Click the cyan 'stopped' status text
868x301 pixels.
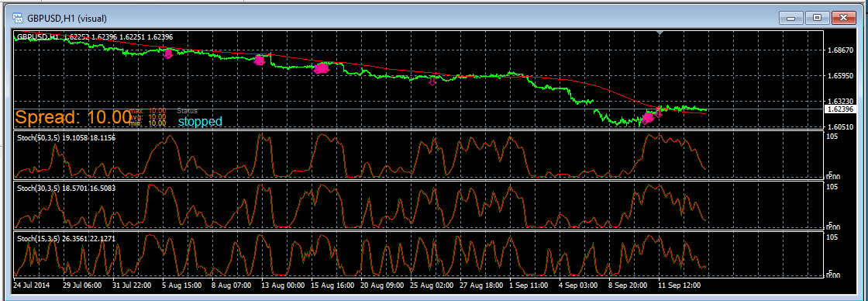tap(200, 121)
